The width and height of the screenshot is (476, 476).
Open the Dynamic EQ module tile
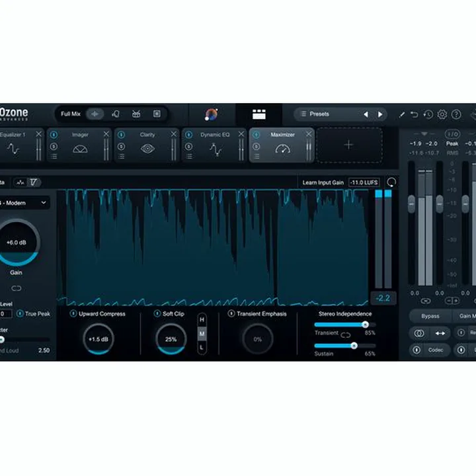[x=215, y=145]
